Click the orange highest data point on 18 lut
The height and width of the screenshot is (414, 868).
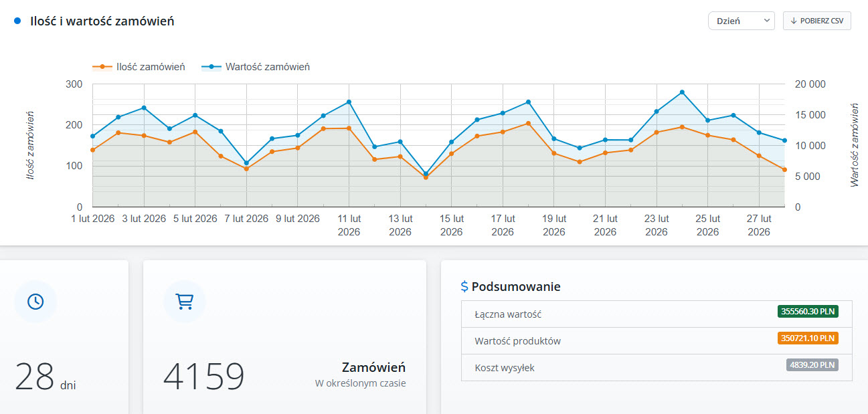[528, 124]
